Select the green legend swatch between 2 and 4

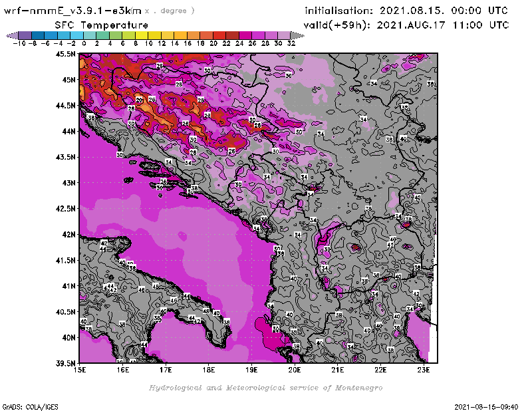pyautogui.click(x=103, y=36)
